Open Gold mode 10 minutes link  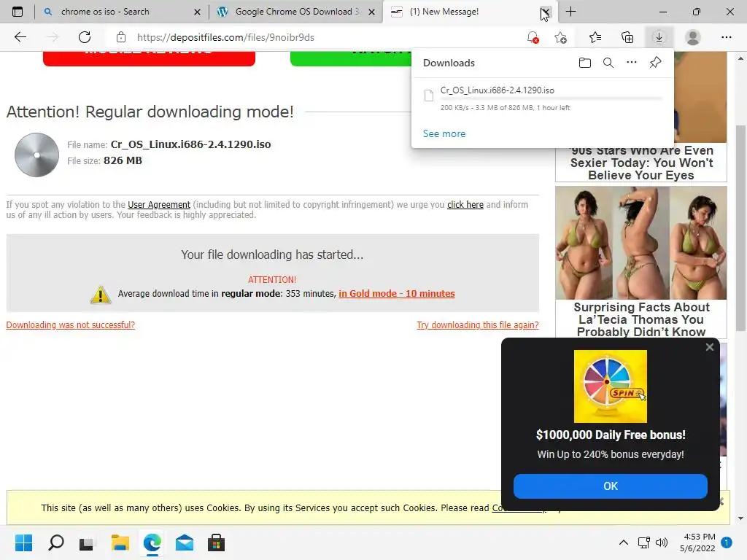396,294
